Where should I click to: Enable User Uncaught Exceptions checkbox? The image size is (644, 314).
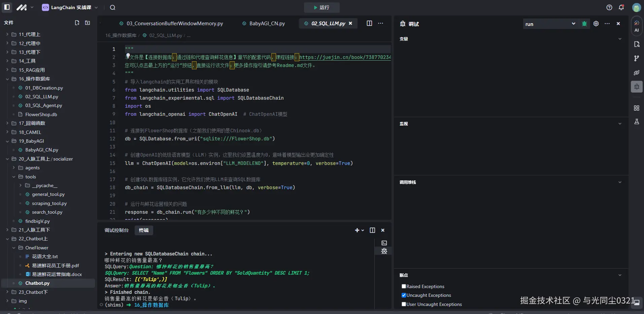point(404,304)
